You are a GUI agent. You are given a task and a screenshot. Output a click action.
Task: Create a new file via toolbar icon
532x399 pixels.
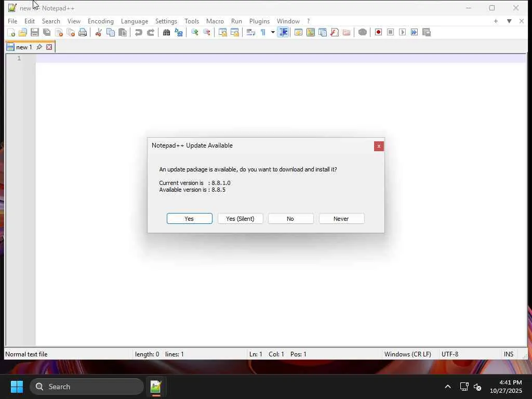(x=11, y=32)
